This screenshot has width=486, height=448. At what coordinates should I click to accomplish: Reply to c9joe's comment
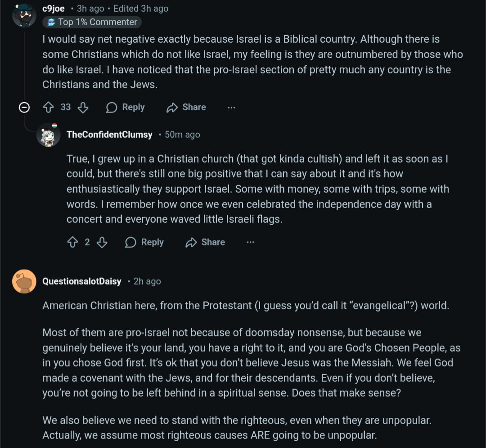[126, 107]
